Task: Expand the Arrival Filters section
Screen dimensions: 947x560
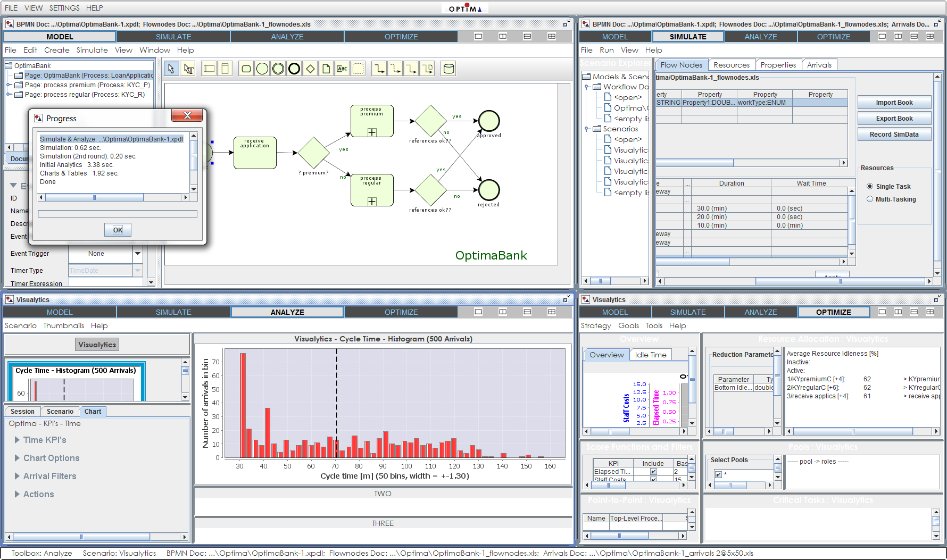Action: (17, 477)
